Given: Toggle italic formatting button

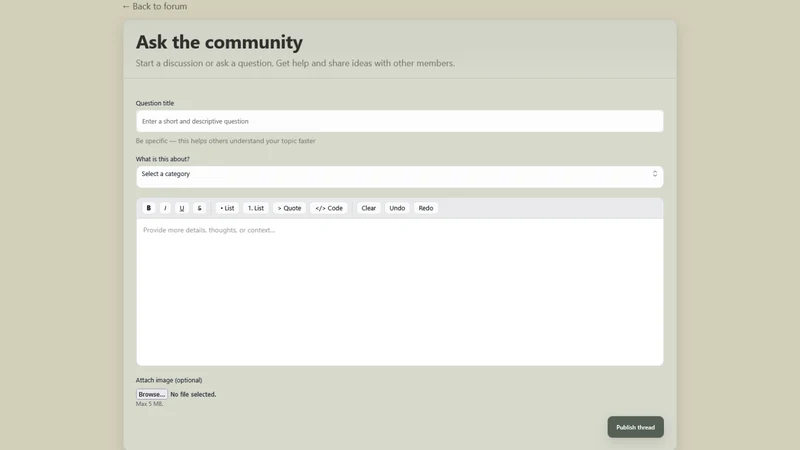Looking at the screenshot, I should click(165, 208).
